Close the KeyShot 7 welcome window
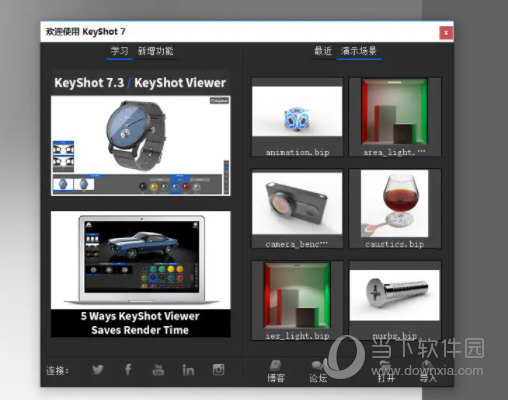 click(446, 33)
